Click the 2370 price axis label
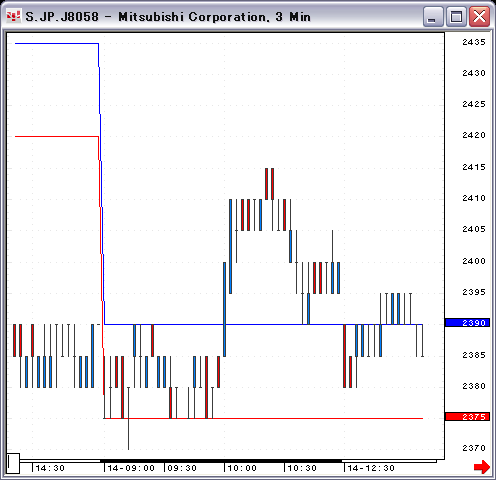Screen dimensions: 496x480 coord(474,448)
